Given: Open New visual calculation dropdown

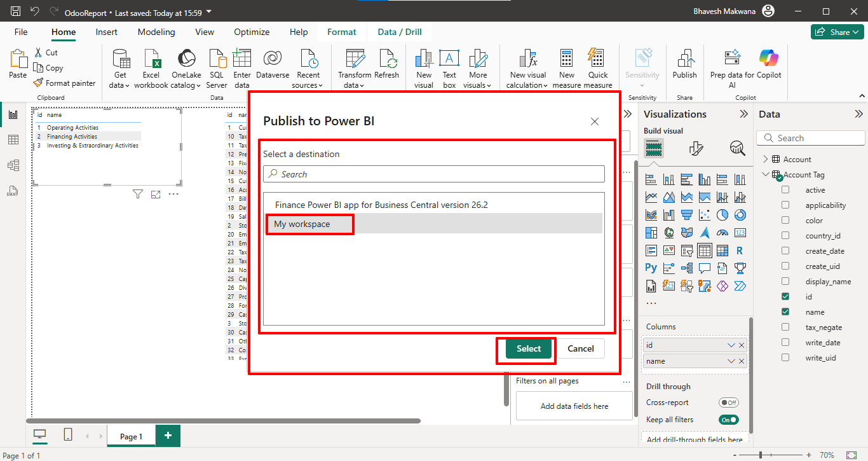Looking at the screenshot, I should point(528,69).
